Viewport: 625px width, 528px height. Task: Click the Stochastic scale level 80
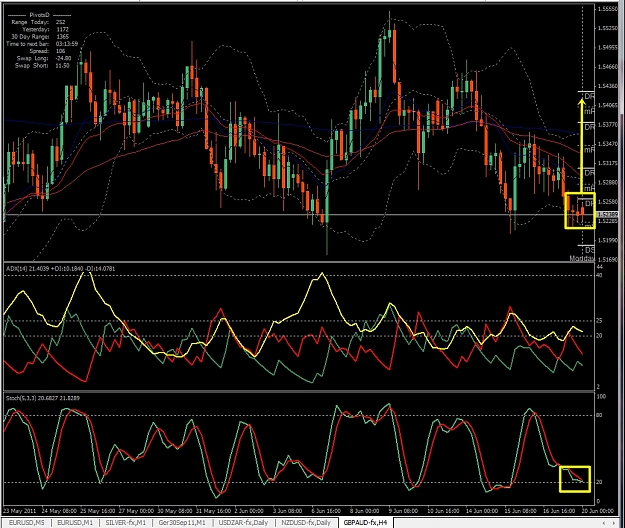[599, 415]
